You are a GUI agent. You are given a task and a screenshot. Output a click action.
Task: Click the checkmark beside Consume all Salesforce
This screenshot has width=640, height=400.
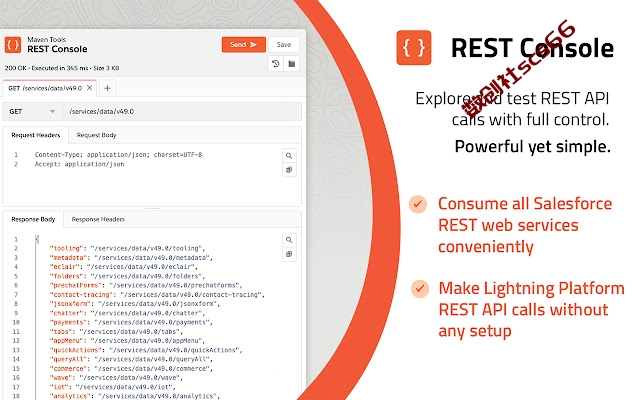(x=418, y=204)
